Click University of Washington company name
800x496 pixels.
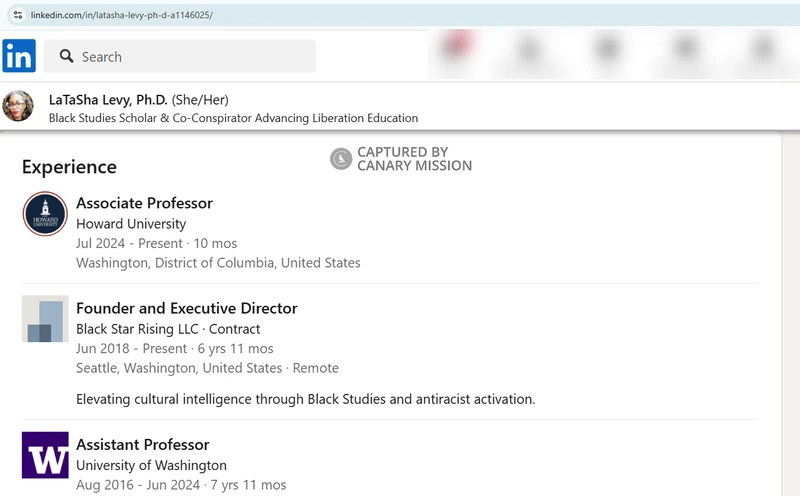pos(152,465)
